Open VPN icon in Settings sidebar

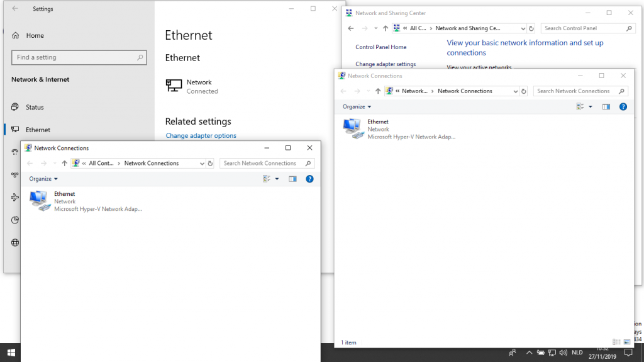(x=15, y=175)
